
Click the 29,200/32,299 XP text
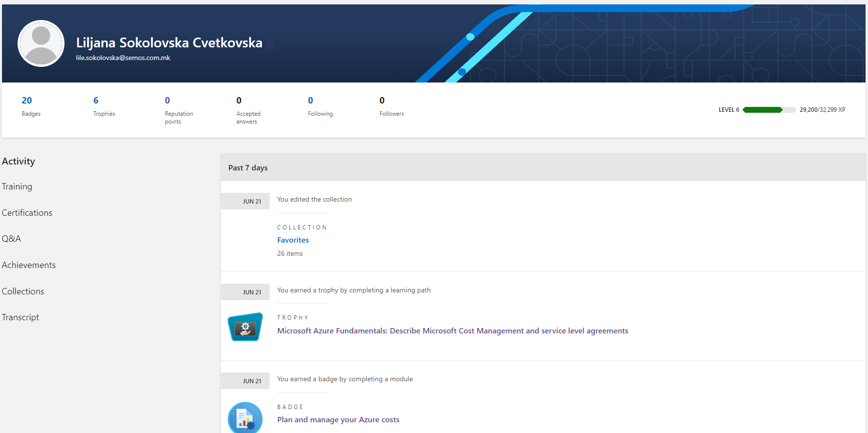point(823,110)
